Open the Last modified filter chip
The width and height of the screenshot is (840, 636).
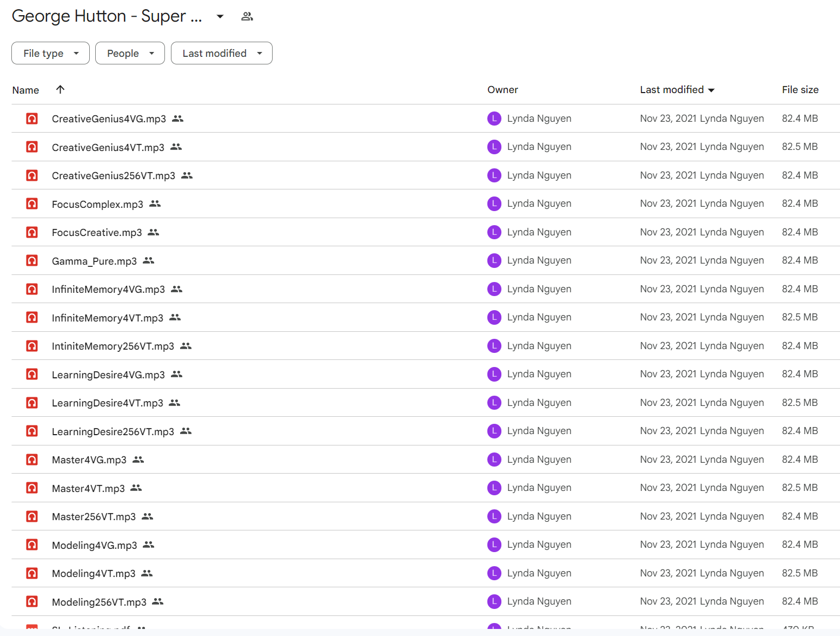click(x=222, y=53)
